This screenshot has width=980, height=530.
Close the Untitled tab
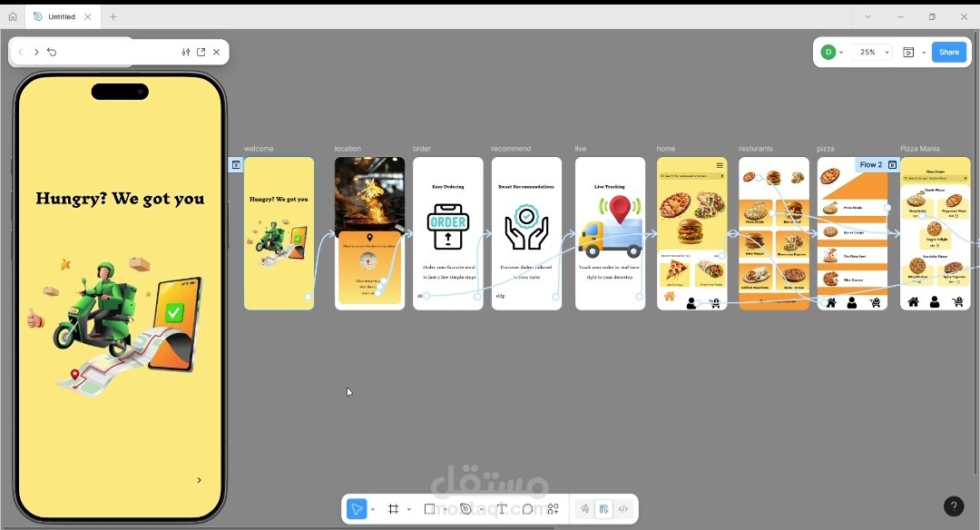coord(87,17)
